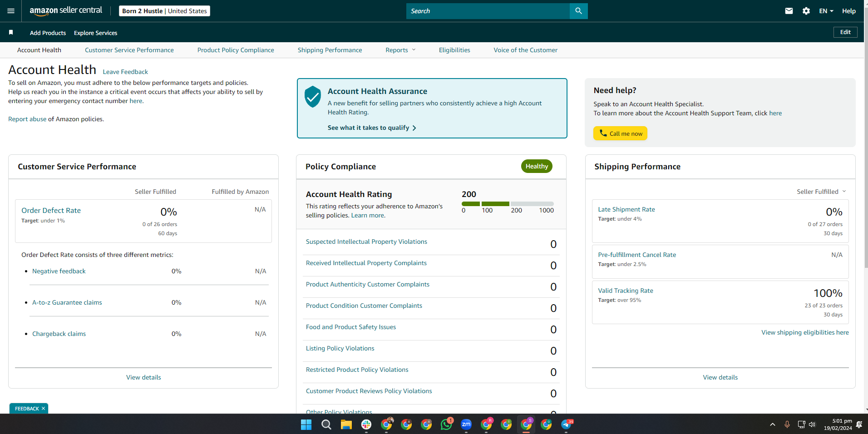
Task: Open the hamburger navigation menu
Action: tap(11, 11)
